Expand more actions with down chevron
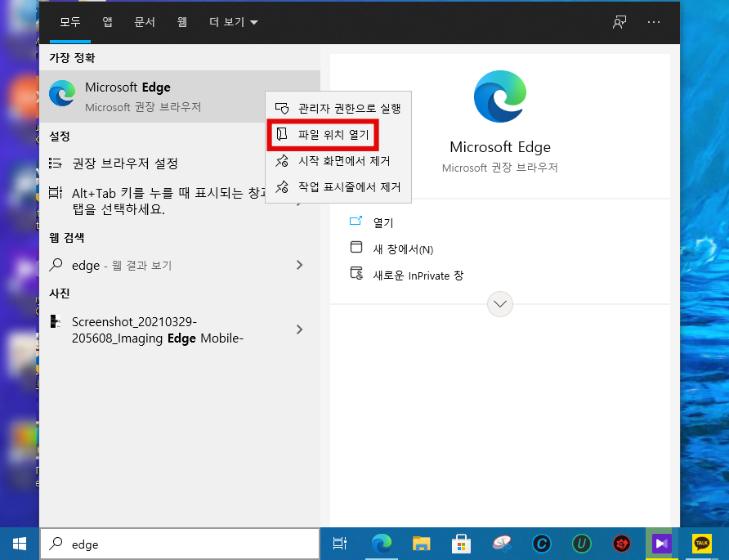 click(500, 304)
